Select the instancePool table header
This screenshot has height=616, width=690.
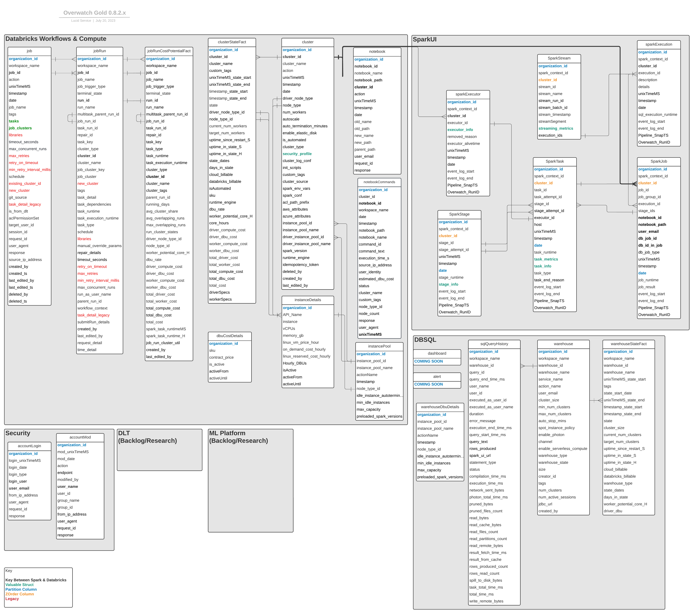(379, 347)
